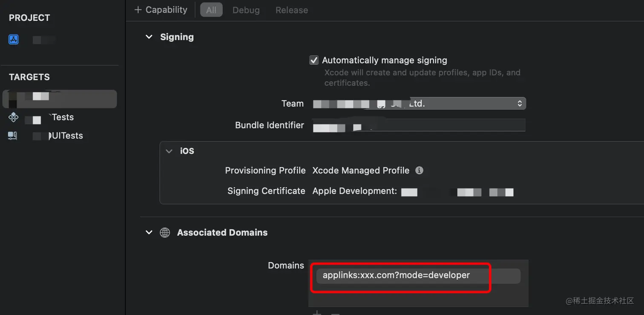The image size is (644, 315).
Task: Select the highlighted main app target
Action: (60, 99)
